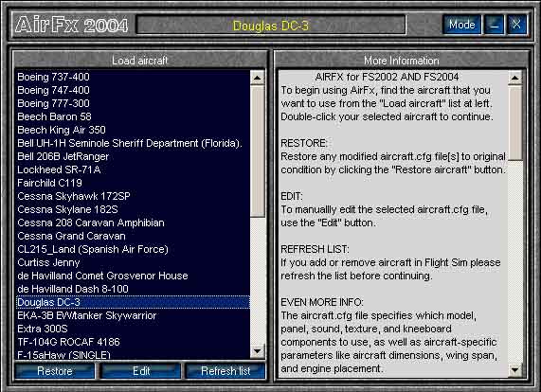Viewport: 541px width, 392px height.
Task: Select Curtiss Jenny aircraft
Action: 133,262
